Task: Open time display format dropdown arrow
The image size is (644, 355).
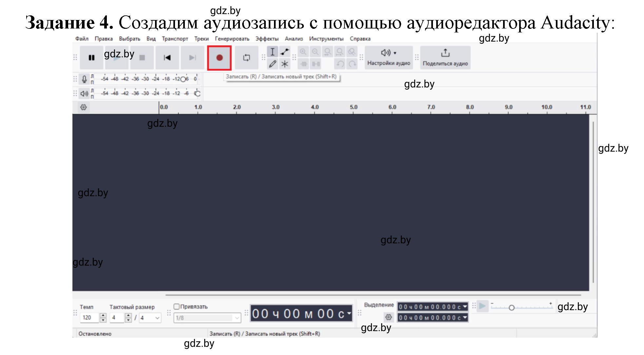Action: point(349,313)
